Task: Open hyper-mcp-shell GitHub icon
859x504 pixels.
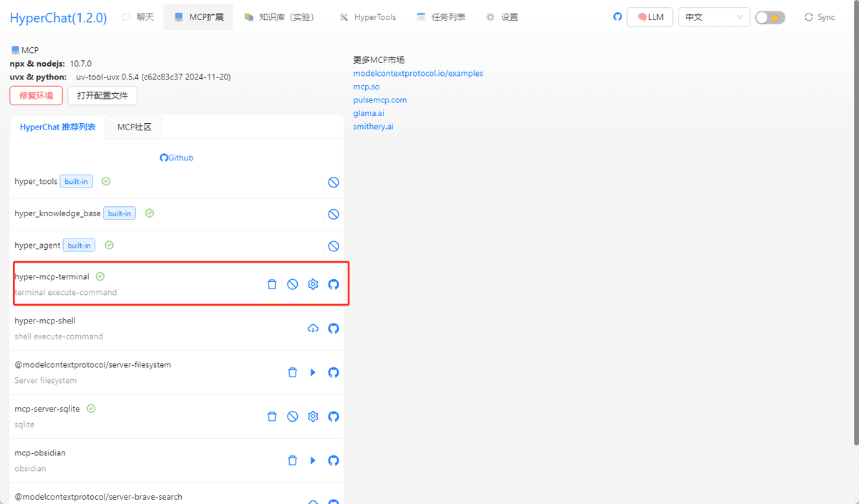Action: (x=334, y=329)
